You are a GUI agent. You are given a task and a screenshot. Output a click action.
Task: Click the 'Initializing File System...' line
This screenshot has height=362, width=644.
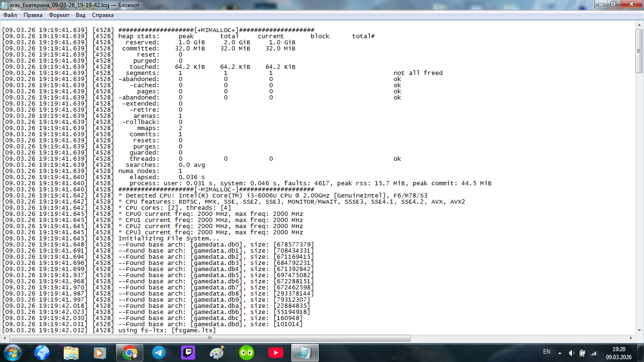click(x=111, y=238)
